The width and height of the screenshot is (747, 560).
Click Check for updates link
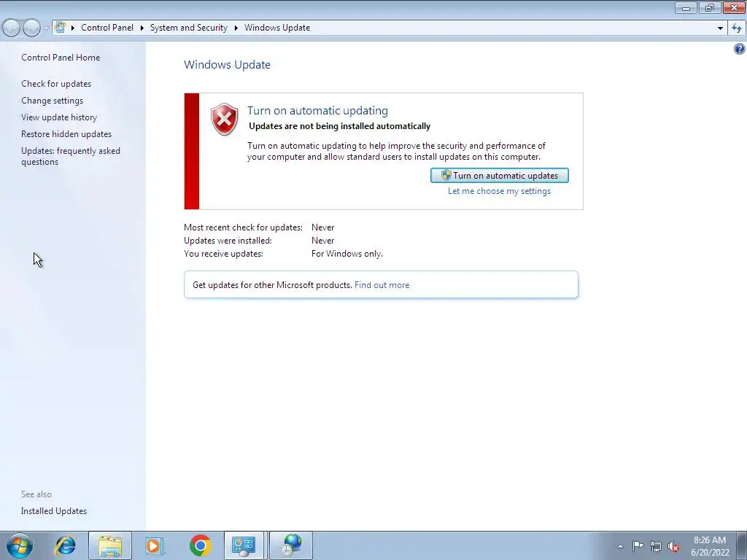56,84
